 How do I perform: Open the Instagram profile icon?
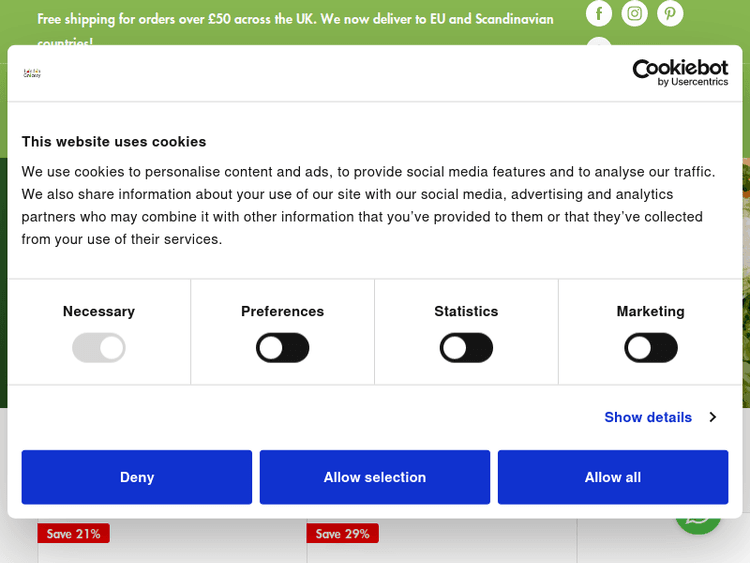[635, 13]
